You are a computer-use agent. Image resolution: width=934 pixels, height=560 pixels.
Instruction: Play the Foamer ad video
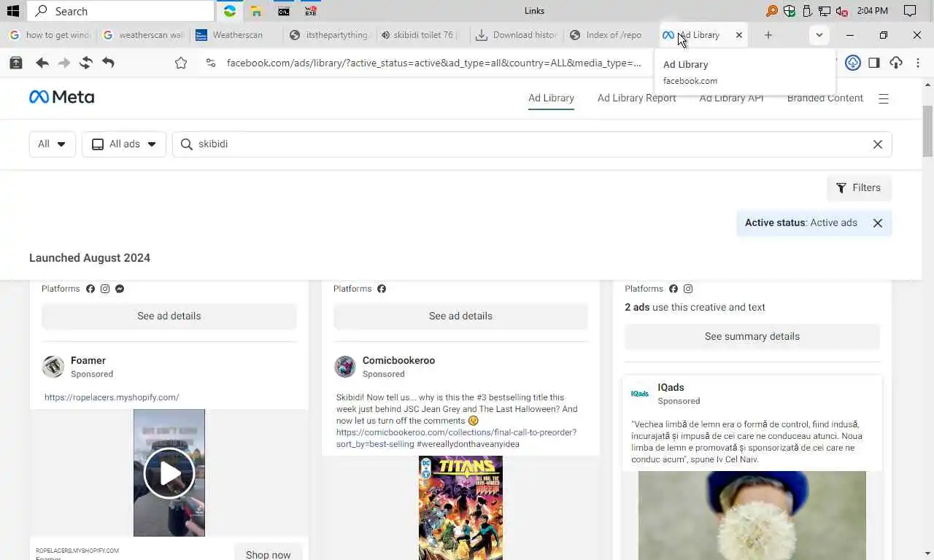tap(169, 473)
